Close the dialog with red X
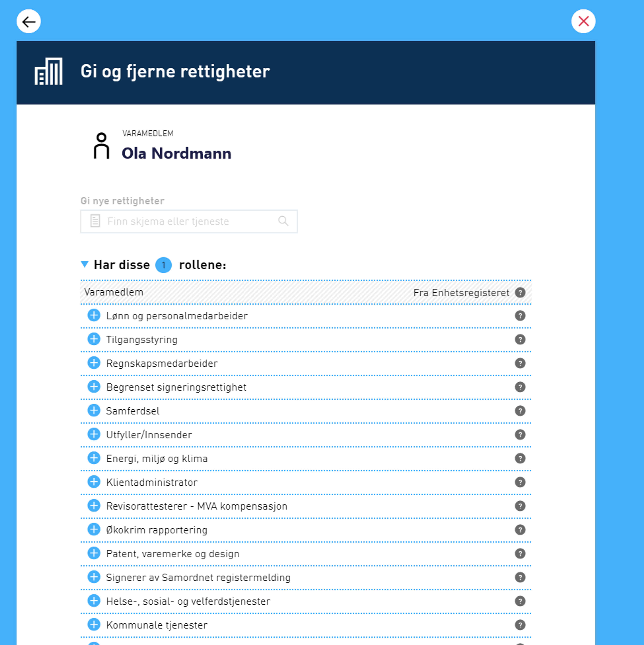This screenshot has width=644, height=645. pyautogui.click(x=583, y=22)
